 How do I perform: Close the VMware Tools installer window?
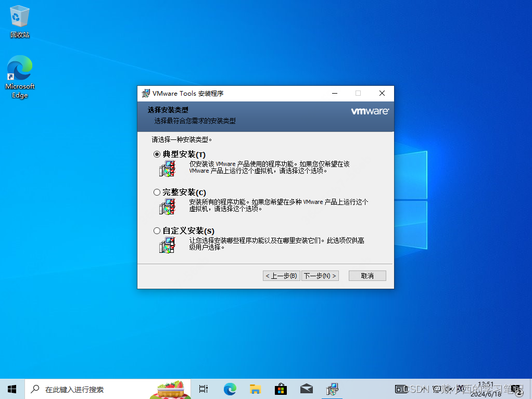coord(382,93)
